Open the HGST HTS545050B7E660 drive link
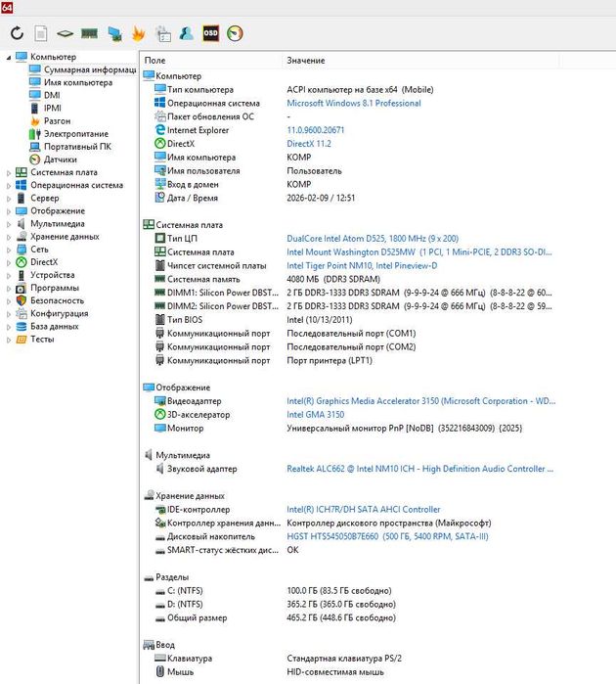 387,536
